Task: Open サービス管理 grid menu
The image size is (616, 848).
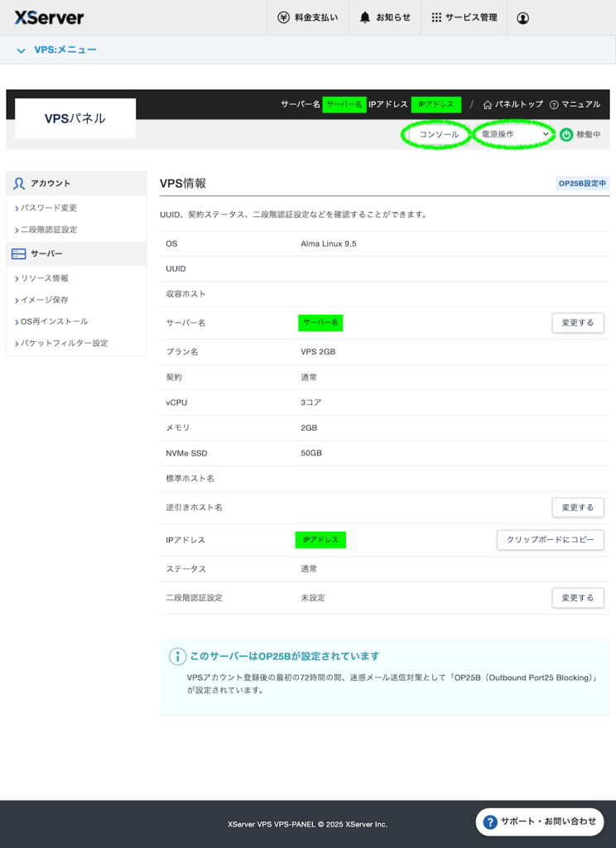Action: pos(464,17)
